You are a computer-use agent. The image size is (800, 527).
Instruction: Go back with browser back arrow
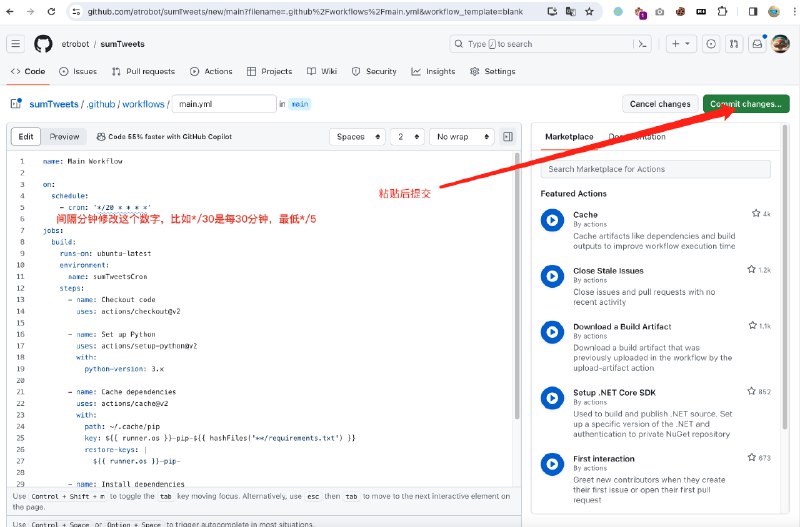(x=10, y=11)
